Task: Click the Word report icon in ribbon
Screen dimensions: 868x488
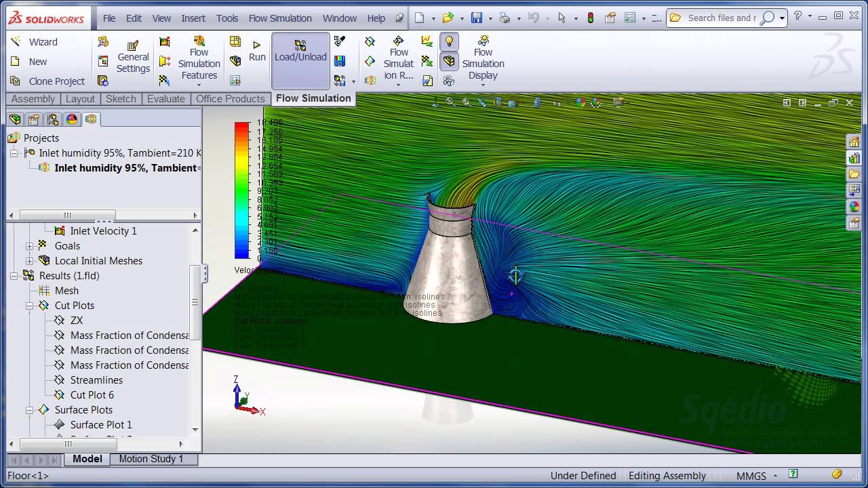Action: tap(427, 81)
